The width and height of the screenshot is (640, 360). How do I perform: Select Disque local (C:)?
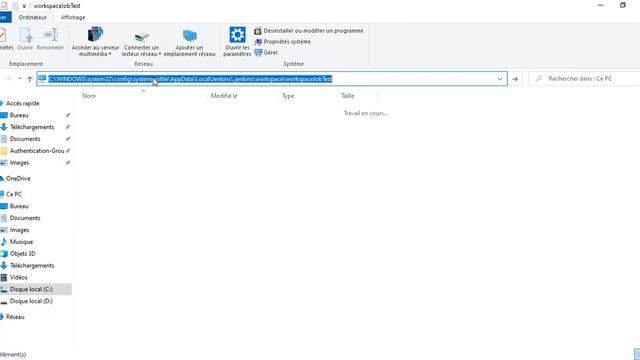[x=31, y=289]
